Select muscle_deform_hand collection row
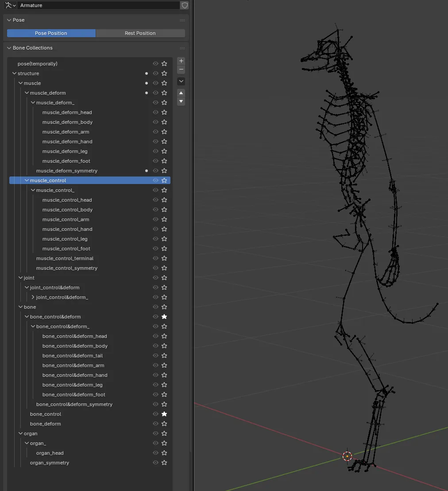Image resolution: width=448 pixels, height=491 pixels. point(89,142)
